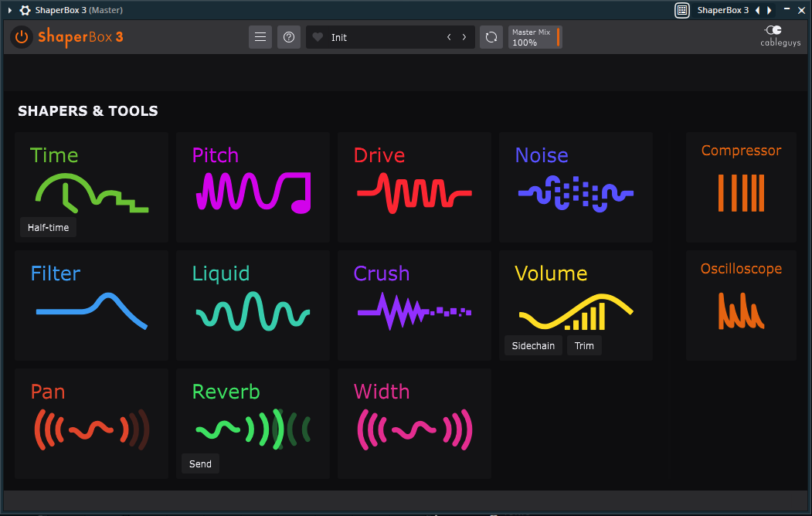Select the Send option under Reverb
This screenshot has height=516, width=812.
[x=200, y=463]
